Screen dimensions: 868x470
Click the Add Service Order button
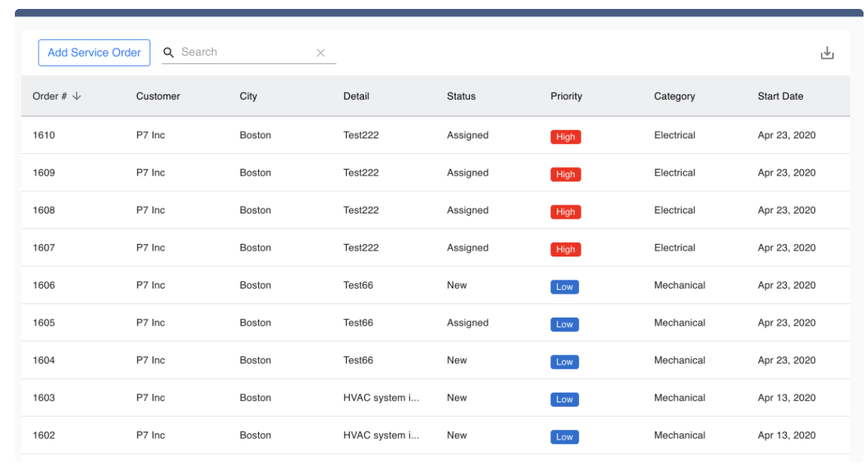(x=94, y=53)
